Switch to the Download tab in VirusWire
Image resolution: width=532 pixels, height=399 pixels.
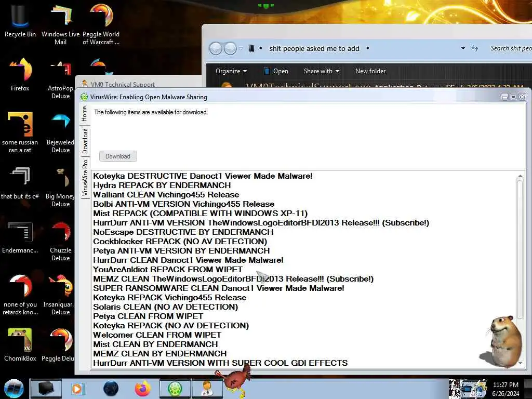point(85,141)
